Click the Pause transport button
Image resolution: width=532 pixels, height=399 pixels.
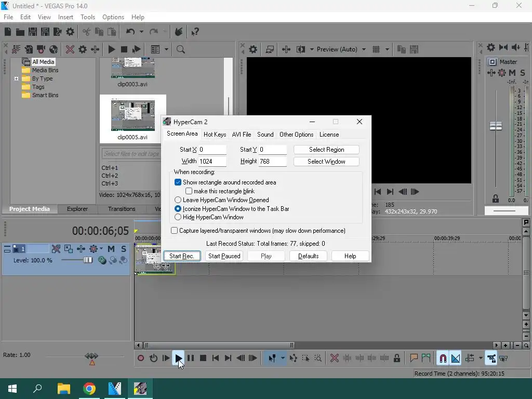(191, 358)
